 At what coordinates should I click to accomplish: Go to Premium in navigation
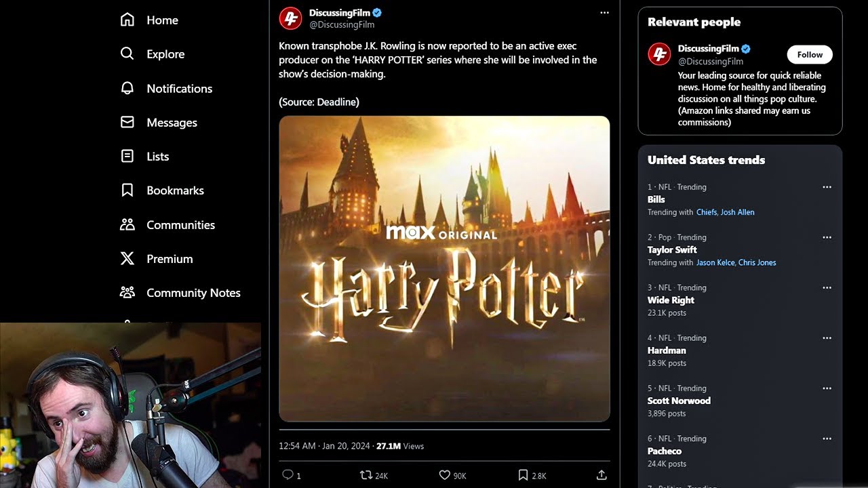pyautogui.click(x=170, y=259)
